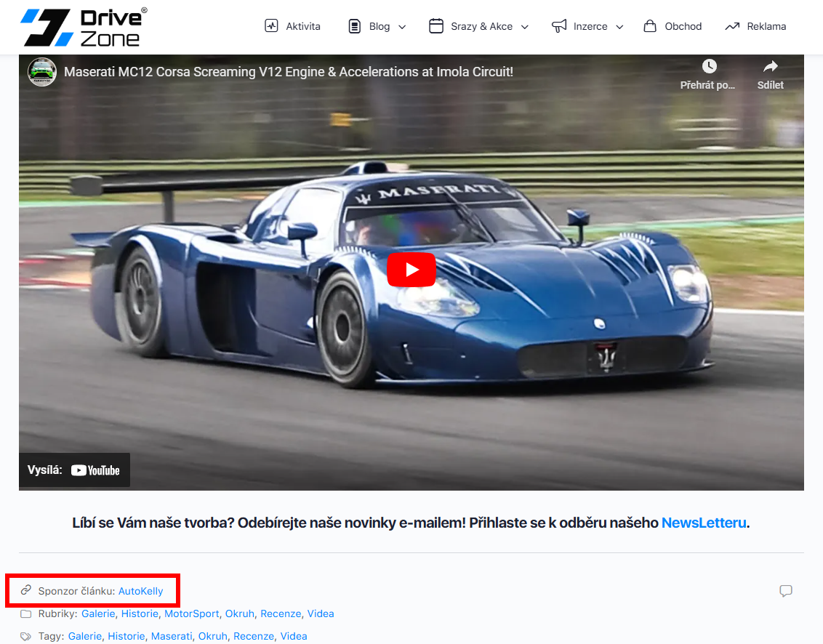Open the Drive Zone logo homepage

[x=84, y=28]
